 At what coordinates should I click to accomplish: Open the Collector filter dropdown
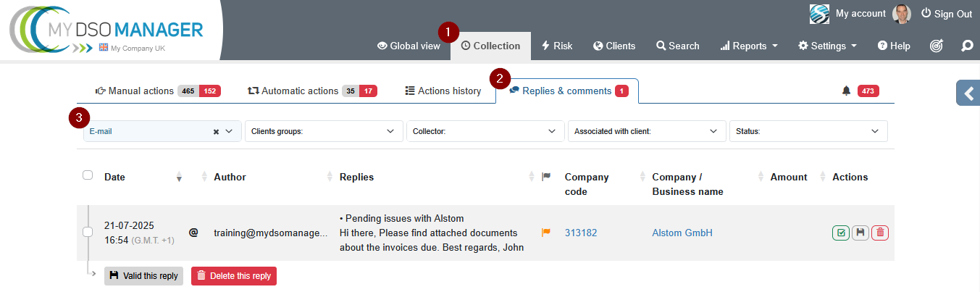(x=485, y=131)
